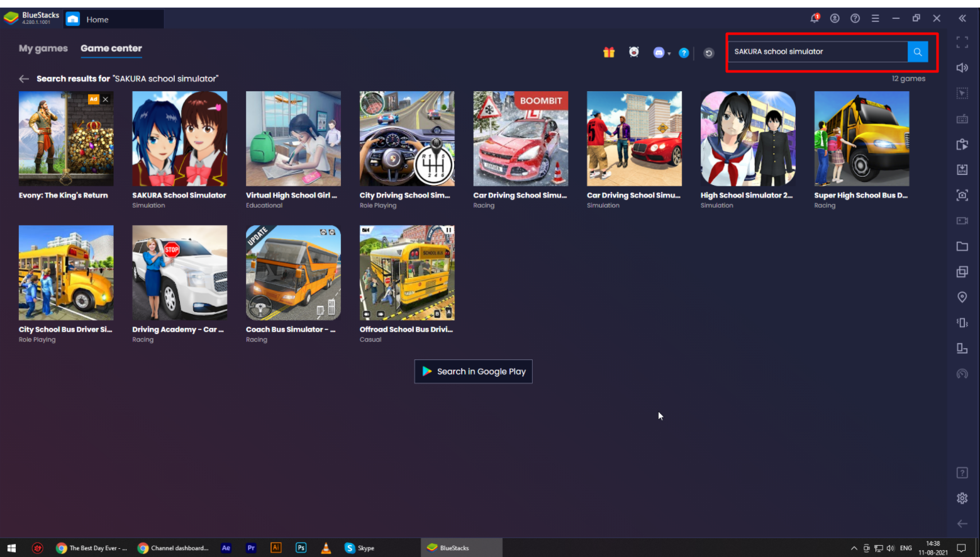Image resolution: width=980 pixels, height=557 pixels.
Task: Select the Home tab in title bar
Action: (x=114, y=20)
